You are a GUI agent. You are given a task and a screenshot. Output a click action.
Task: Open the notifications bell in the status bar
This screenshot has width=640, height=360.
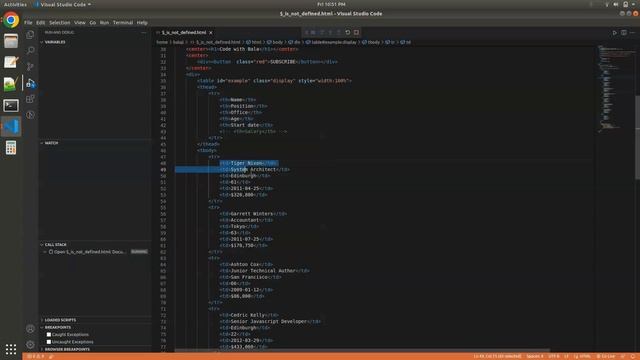pyautogui.click(x=633, y=356)
